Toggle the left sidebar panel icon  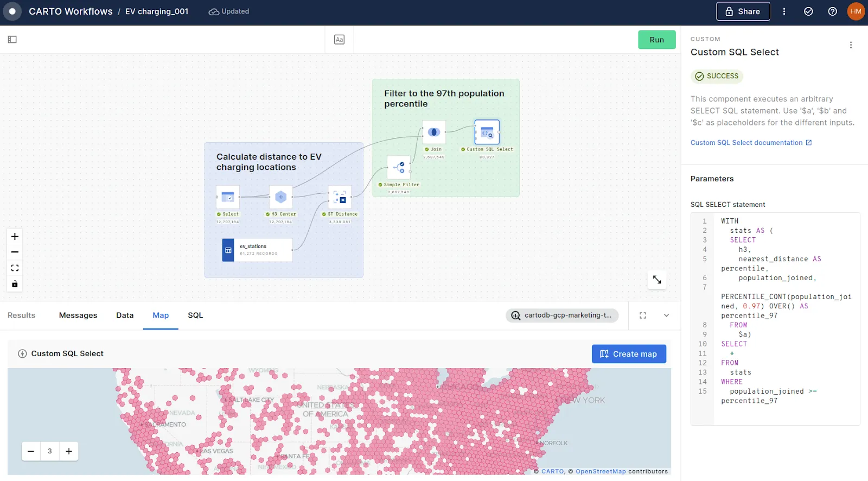click(x=12, y=40)
